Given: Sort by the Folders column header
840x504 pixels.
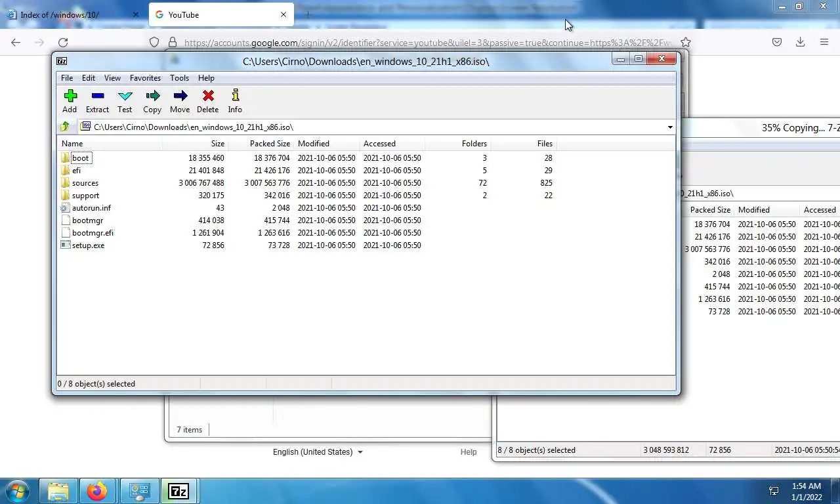Looking at the screenshot, I should pyautogui.click(x=457, y=143).
